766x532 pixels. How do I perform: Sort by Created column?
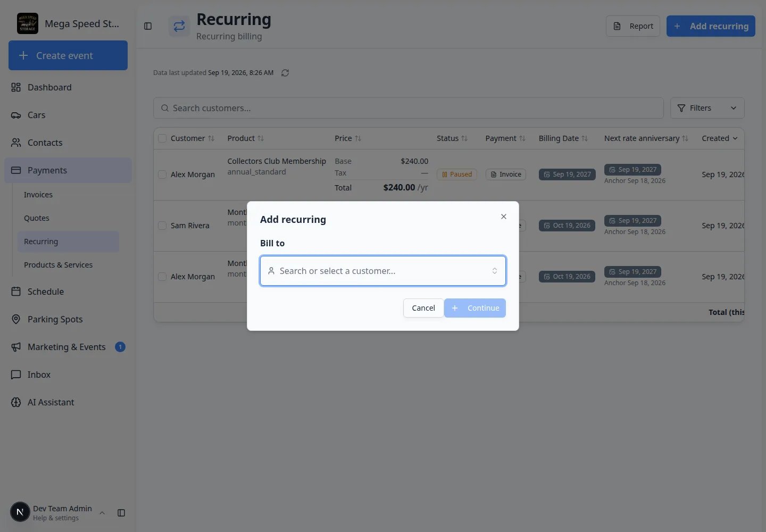pos(720,138)
